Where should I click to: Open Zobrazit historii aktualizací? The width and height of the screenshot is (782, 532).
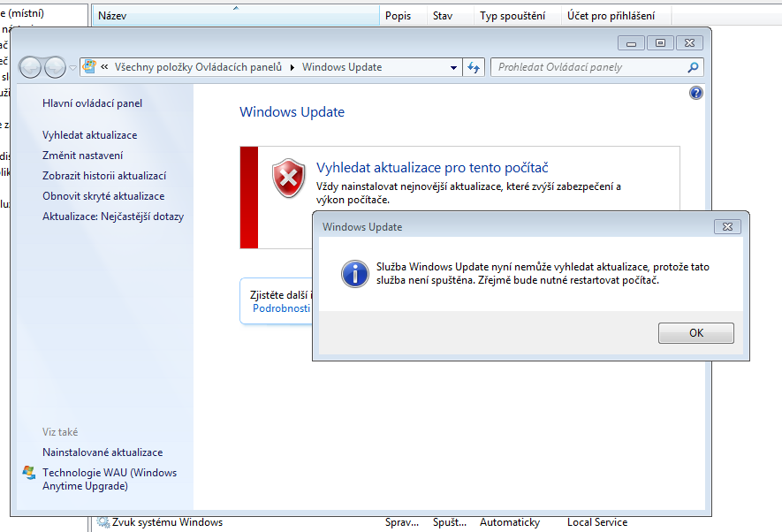pyautogui.click(x=104, y=176)
